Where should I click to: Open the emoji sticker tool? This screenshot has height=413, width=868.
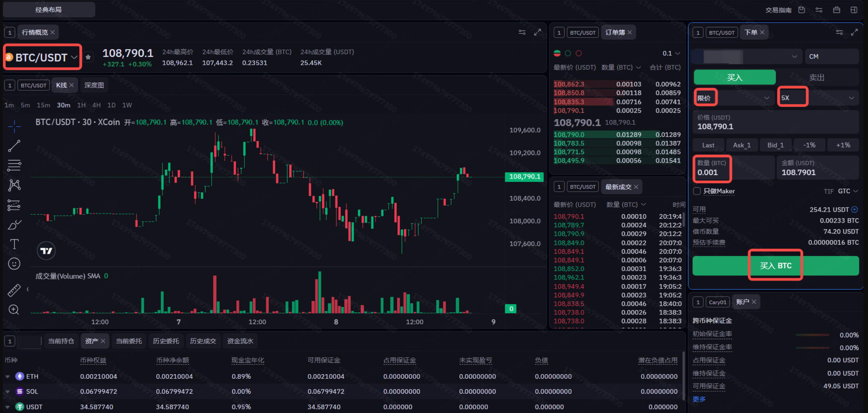pos(14,264)
